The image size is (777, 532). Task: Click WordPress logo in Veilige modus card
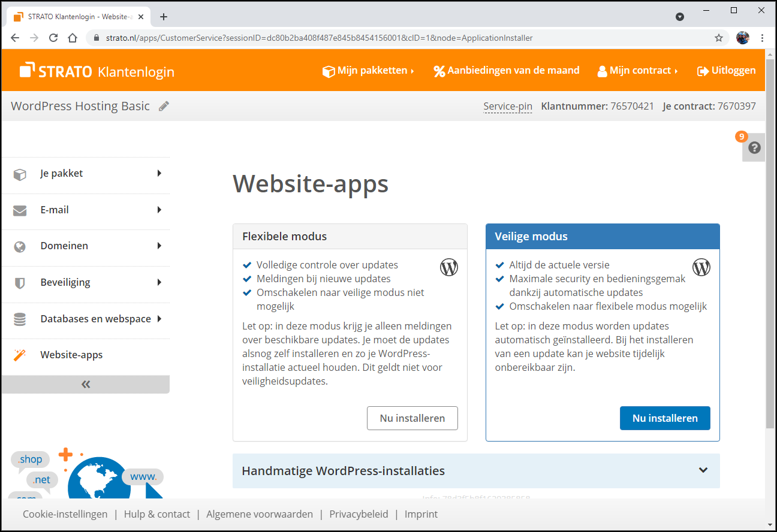click(x=701, y=267)
